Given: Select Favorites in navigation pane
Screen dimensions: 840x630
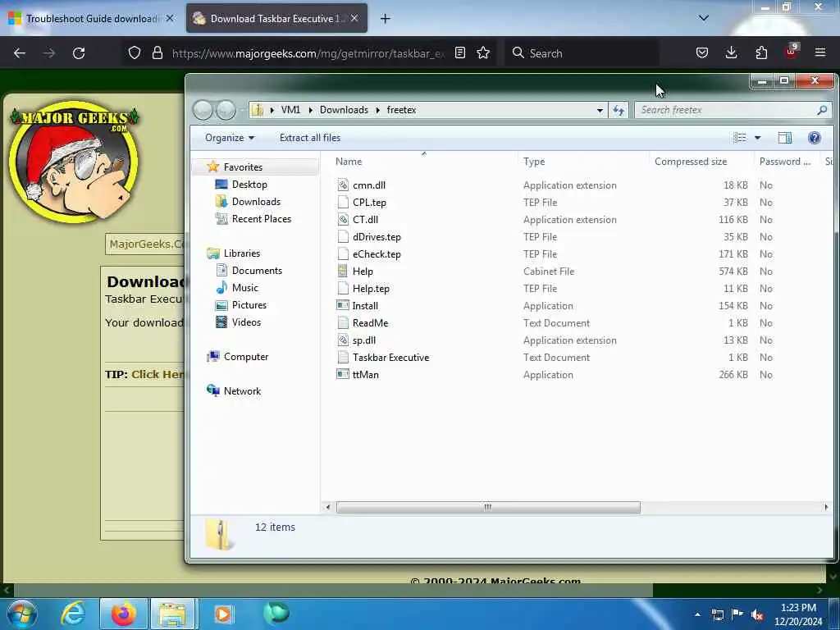Looking at the screenshot, I should [x=243, y=167].
